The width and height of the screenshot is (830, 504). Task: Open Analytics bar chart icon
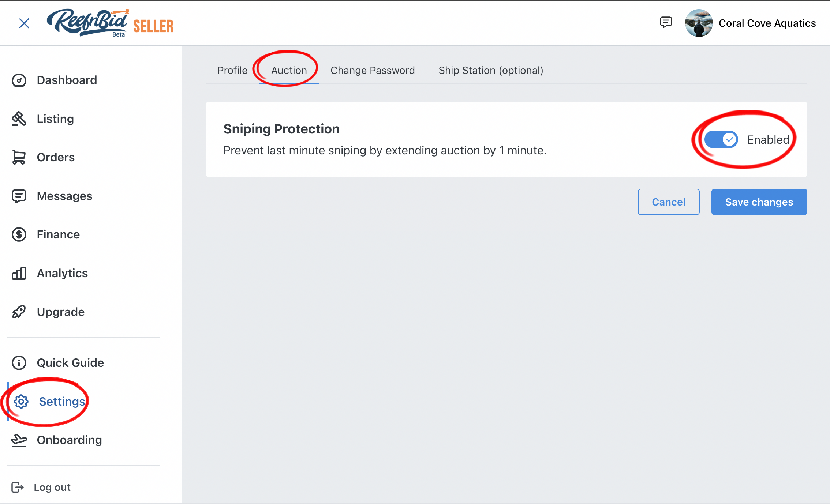pos(19,273)
